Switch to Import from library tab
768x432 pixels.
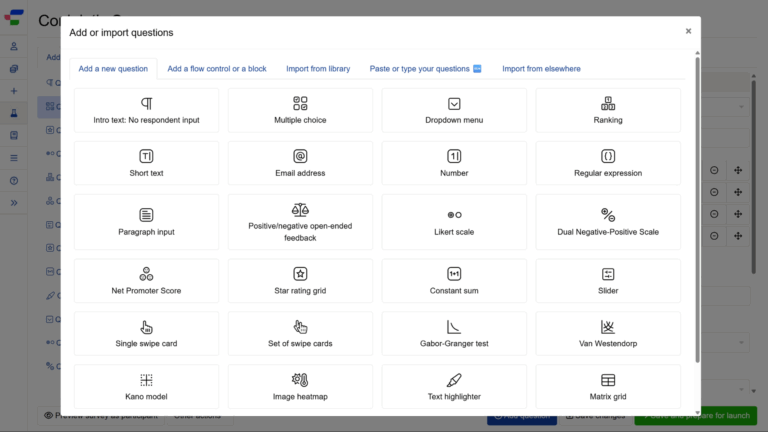318,69
